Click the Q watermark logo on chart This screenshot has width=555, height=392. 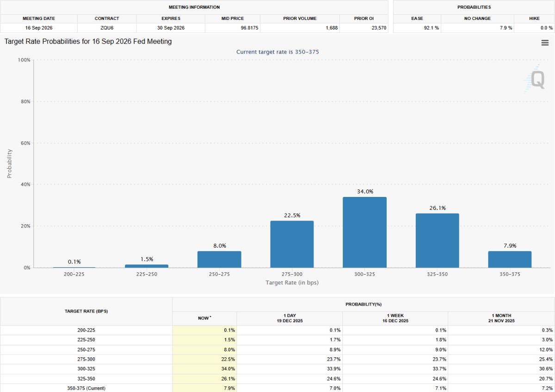point(536,79)
